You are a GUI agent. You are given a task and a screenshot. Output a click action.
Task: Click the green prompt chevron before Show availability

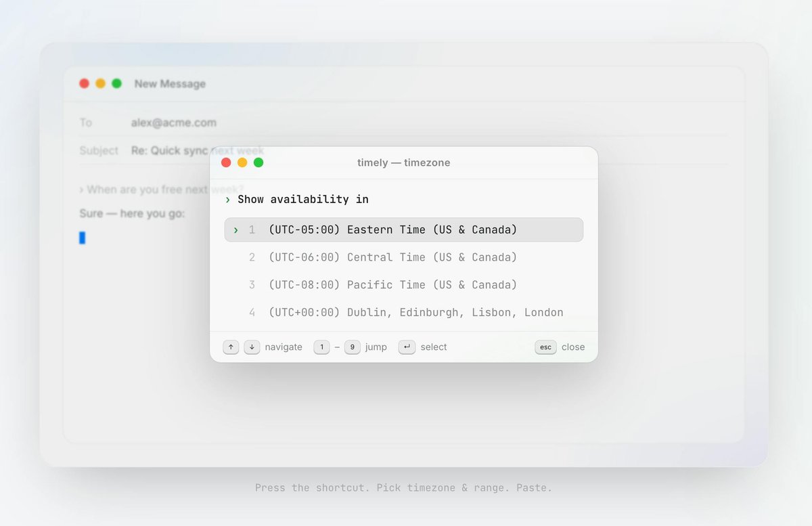pyautogui.click(x=228, y=200)
